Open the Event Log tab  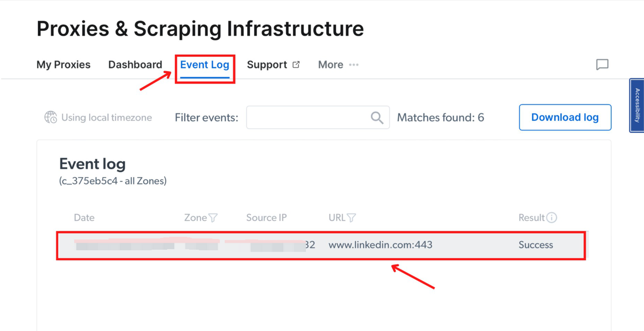coord(205,64)
